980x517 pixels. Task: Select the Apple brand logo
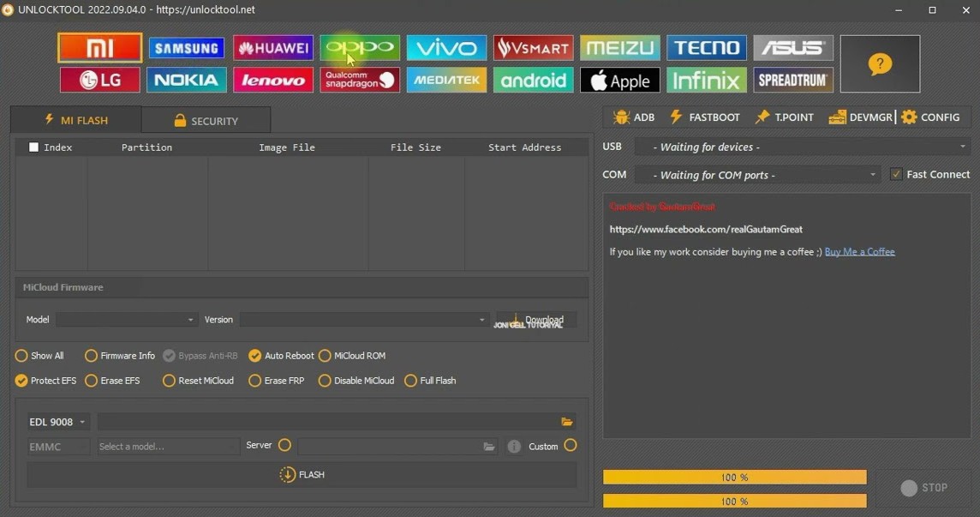(620, 80)
